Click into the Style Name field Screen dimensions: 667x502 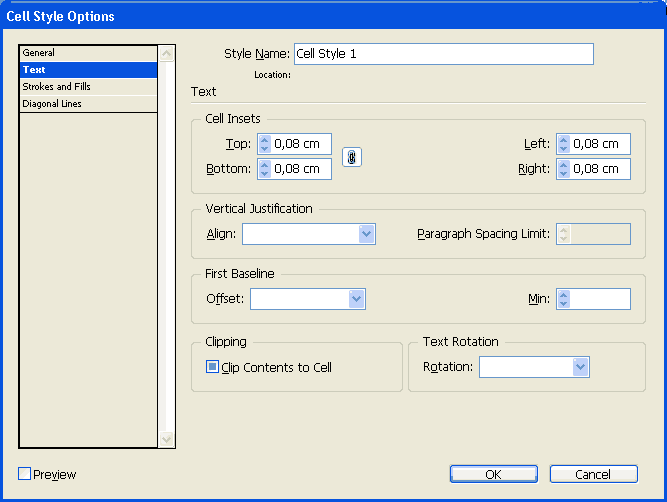(x=444, y=54)
